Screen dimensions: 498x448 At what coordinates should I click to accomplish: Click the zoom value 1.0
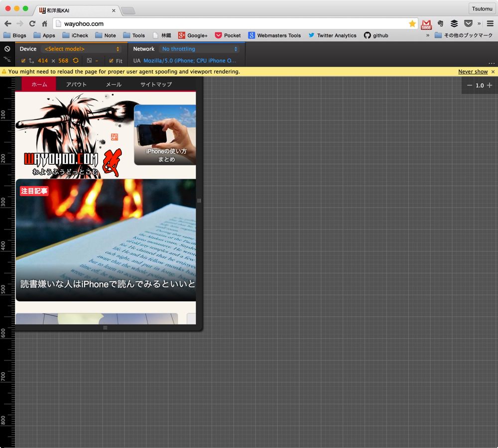[x=480, y=86]
